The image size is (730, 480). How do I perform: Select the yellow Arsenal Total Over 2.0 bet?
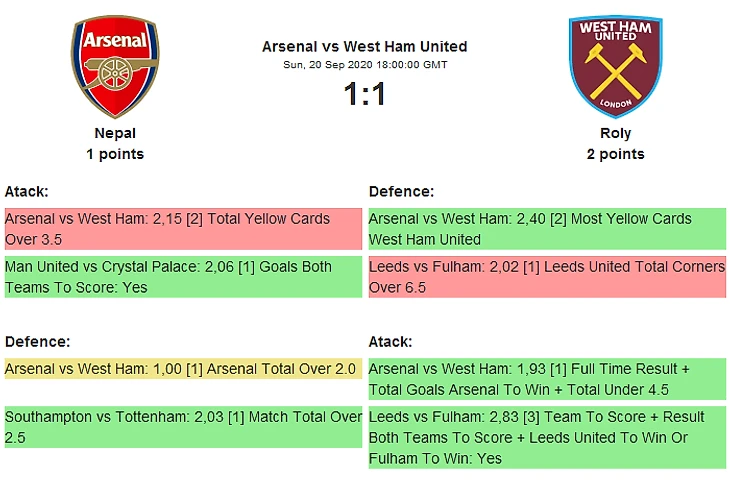182,369
